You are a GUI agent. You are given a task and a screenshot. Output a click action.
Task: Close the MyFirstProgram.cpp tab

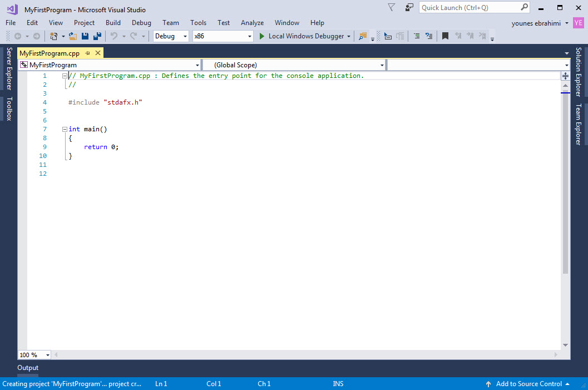(x=98, y=53)
